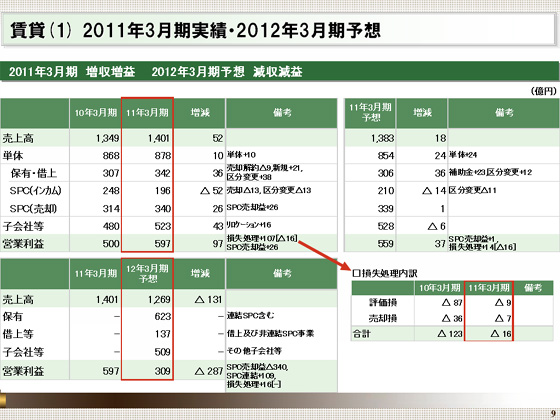Click the change value '△ 287'

pyautogui.click(x=209, y=371)
